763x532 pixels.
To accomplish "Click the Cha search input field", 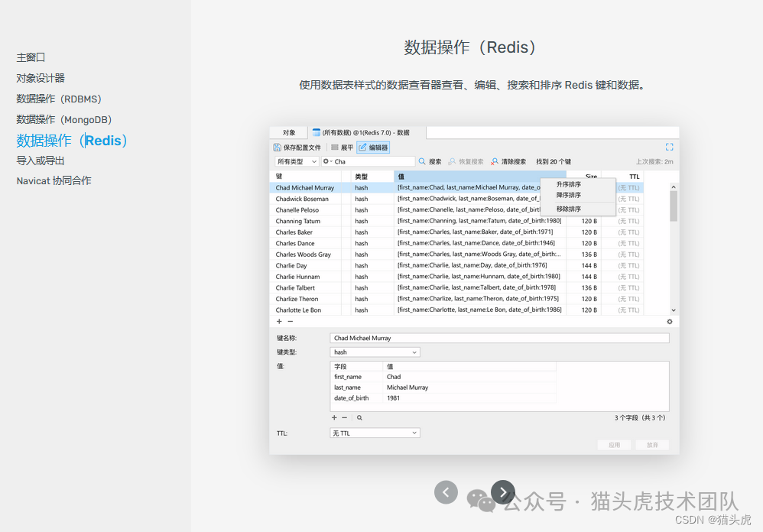I will coord(374,161).
